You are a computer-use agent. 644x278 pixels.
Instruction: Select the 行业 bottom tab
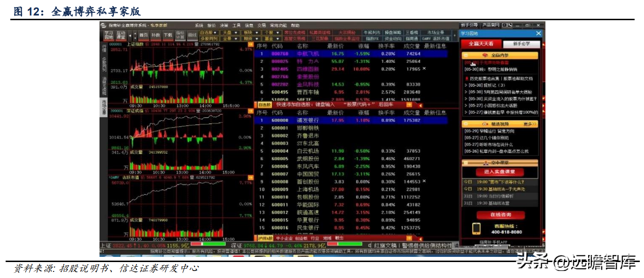[315, 238]
